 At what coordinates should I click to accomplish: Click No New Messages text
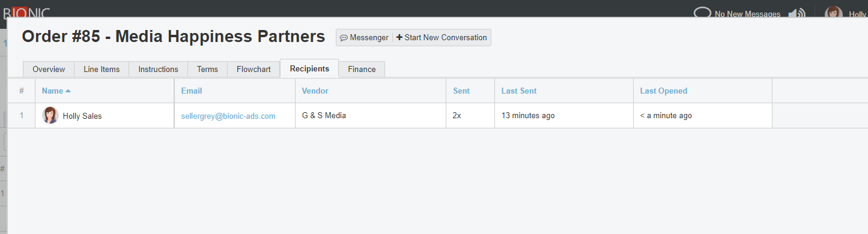tap(747, 14)
